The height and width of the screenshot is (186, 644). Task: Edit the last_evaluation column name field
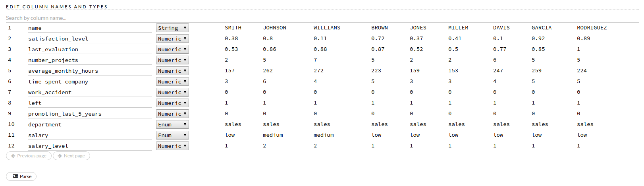[x=90, y=49]
